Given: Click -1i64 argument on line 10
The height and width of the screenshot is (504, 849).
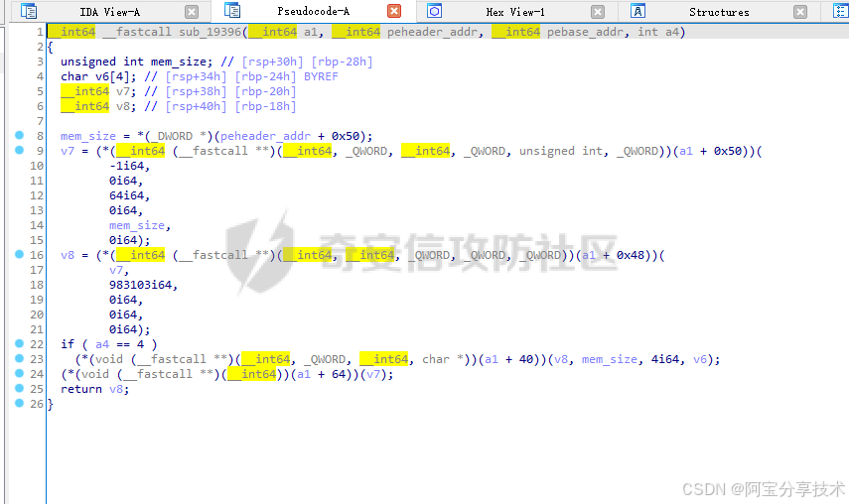Looking at the screenshot, I should tap(126, 166).
